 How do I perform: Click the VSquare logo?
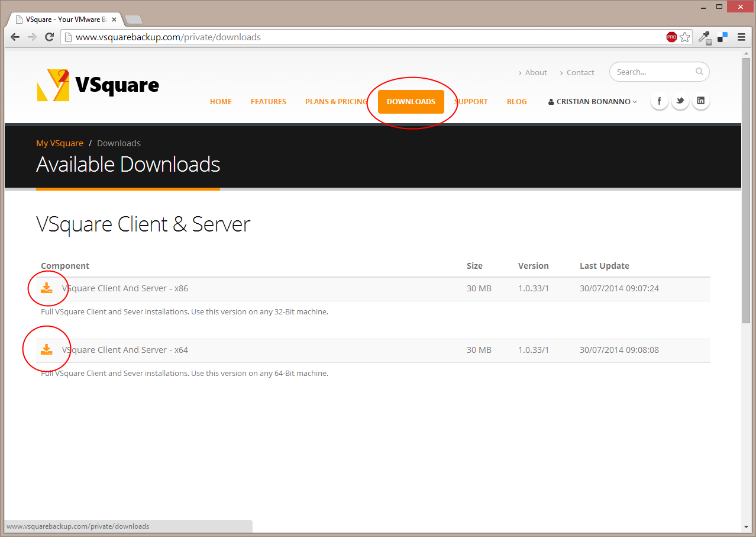98,85
